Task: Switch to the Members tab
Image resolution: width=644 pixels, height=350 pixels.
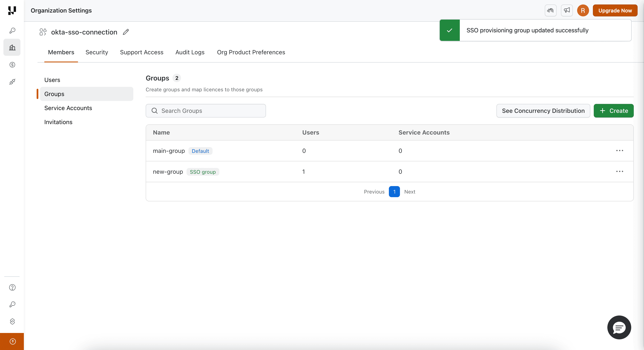Action: 61,52
